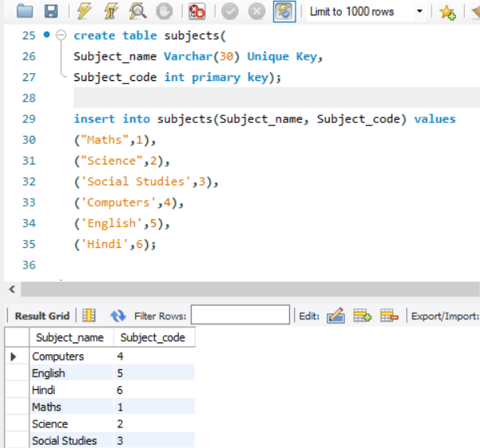Delete selected rows icon in Edit section
The height and width of the screenshot is (448, 480).
tap(389, 315)
